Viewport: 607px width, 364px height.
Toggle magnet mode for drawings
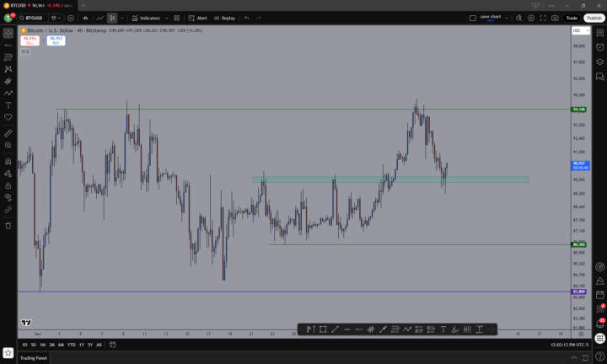click(8, 162)
